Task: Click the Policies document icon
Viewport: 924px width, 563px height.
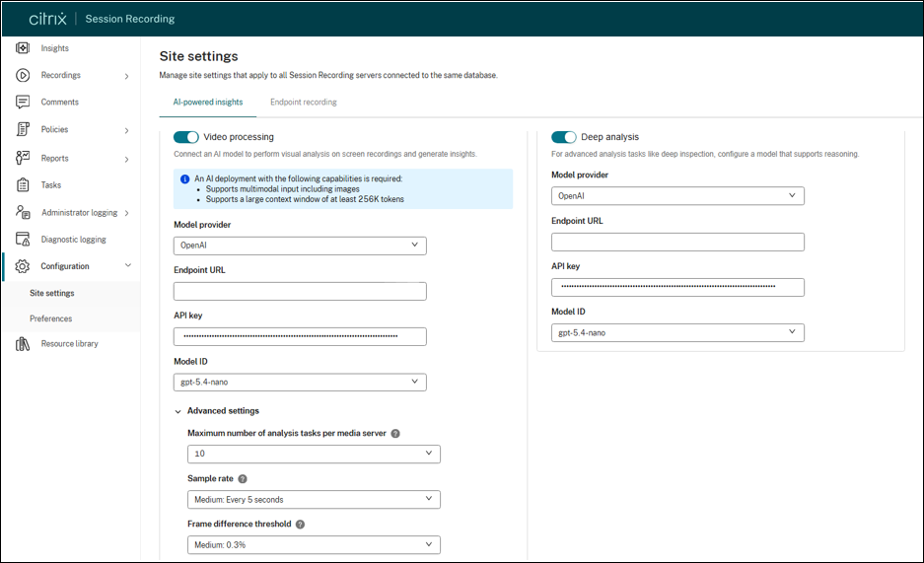Action: coord(23,129)
